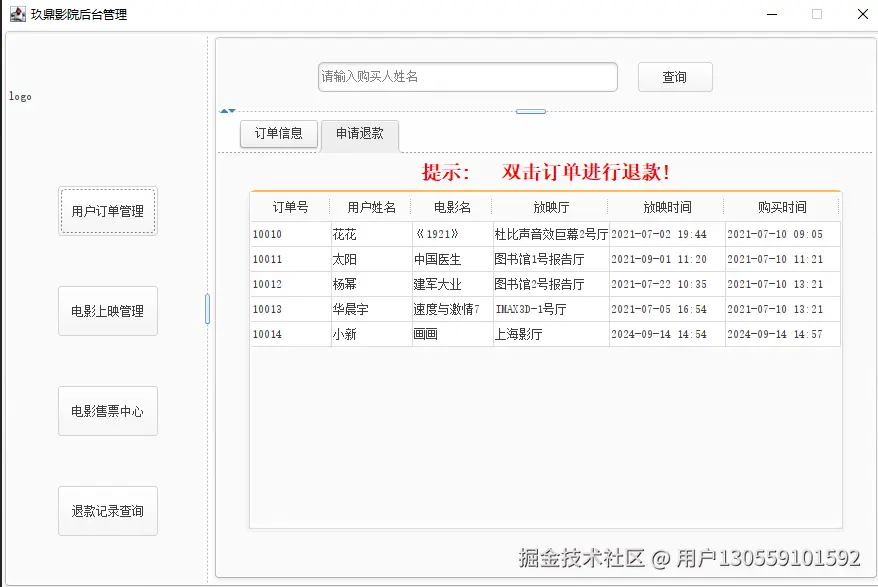Screen dimensions: 878x587
Task: Click the horizontal split pane divider handle
Action: tap(531, 111)
